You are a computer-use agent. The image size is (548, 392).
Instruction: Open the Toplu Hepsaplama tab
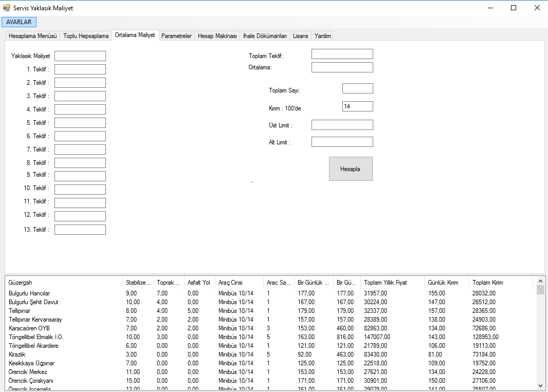coord(86,36)
